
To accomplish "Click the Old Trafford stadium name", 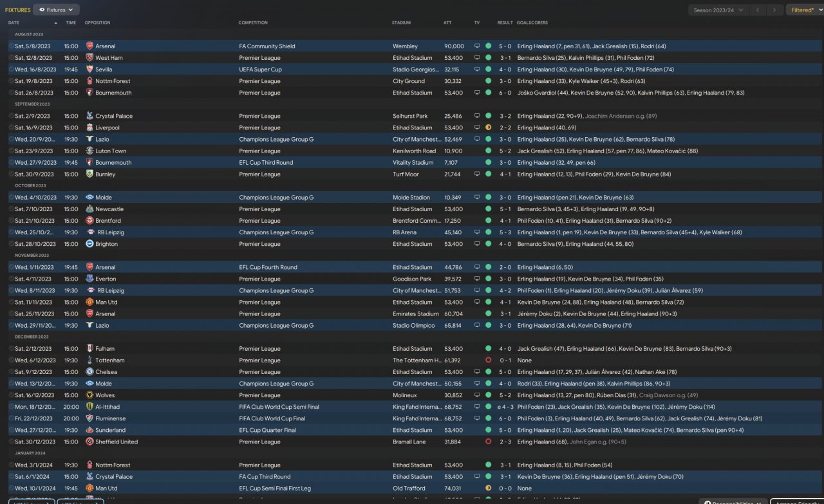I will (x=408, y=489).
